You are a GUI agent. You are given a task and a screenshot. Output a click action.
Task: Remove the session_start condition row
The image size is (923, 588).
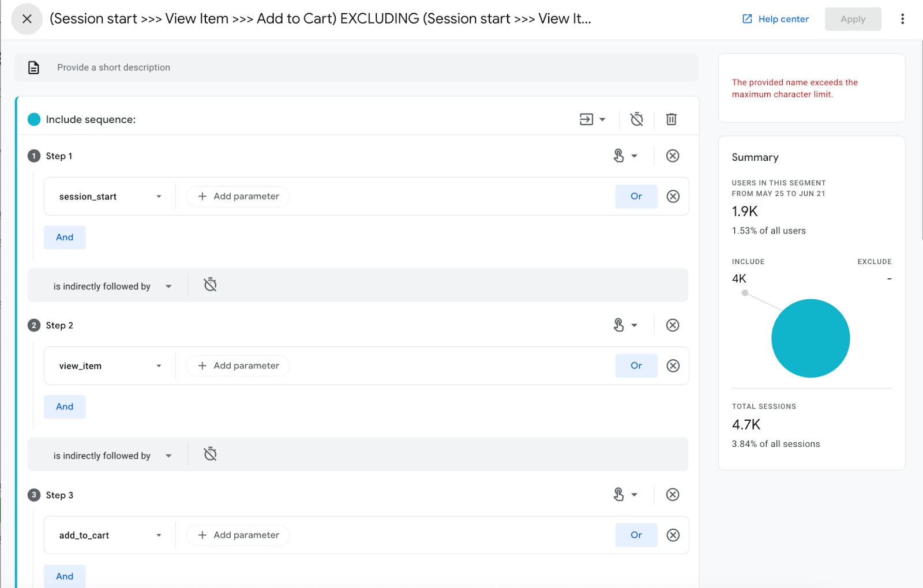pos(673,197)
